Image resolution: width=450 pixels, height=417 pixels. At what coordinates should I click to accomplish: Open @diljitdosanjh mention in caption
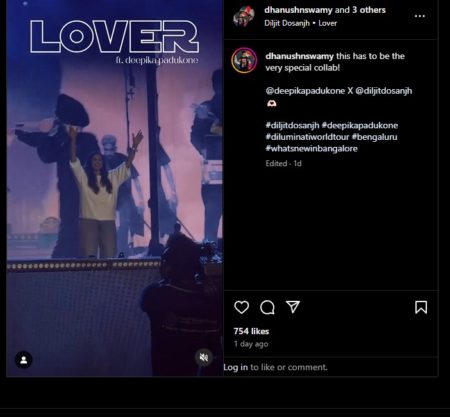pos(384,91)
